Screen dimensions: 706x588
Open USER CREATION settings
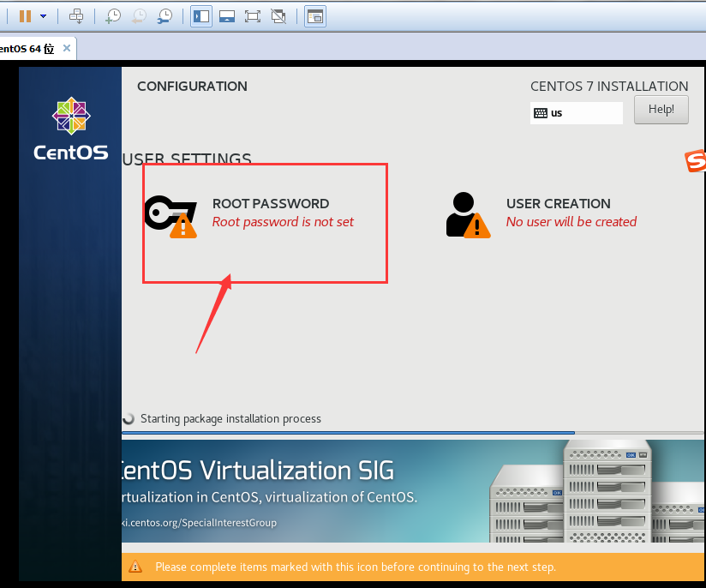click(x=559, y=204)
